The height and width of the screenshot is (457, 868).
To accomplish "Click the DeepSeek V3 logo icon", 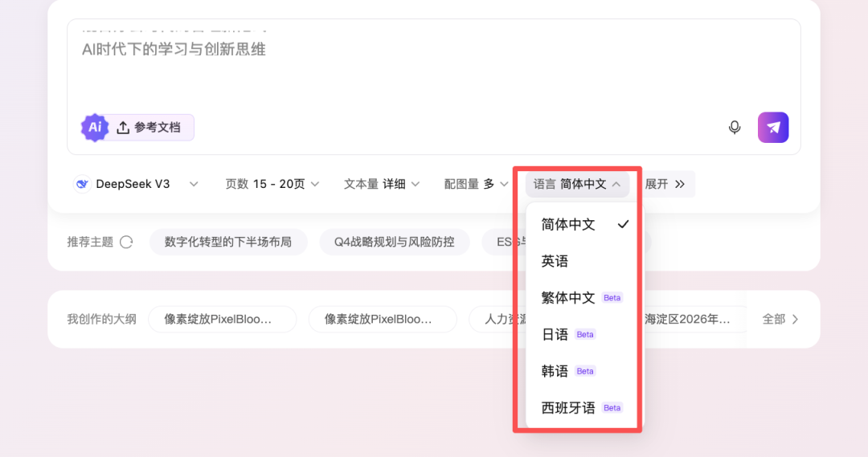I will [82, 184].
